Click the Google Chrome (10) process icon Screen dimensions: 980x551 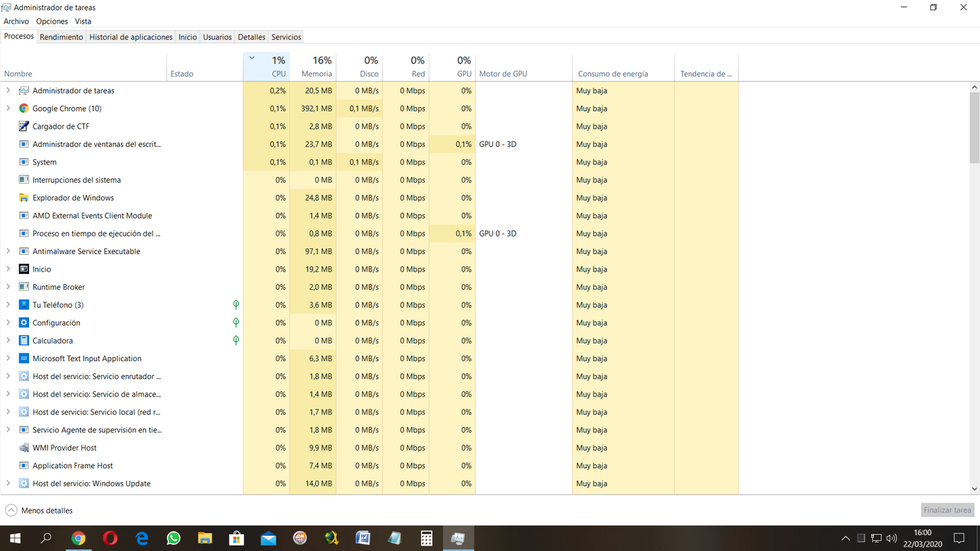pos(24,109)
